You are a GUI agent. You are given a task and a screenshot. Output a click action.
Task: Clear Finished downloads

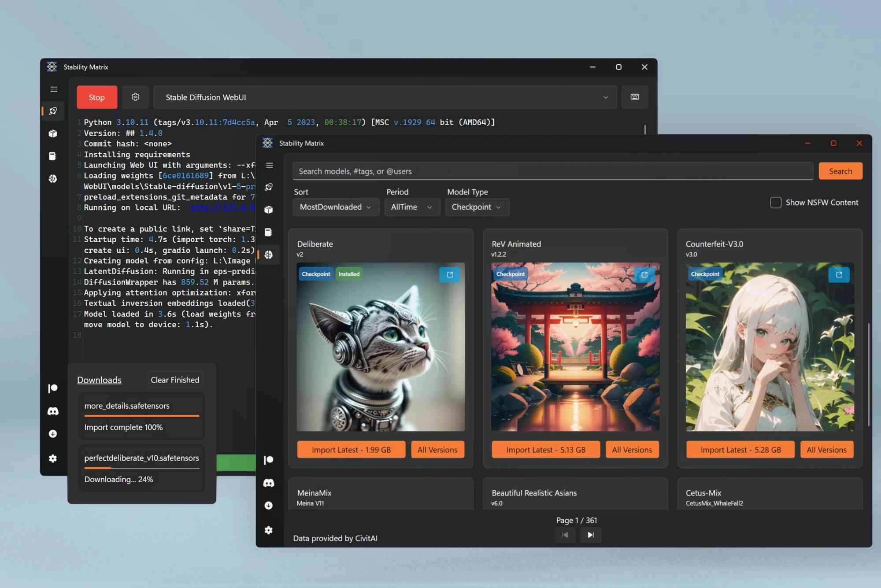(x=175, y=380)
